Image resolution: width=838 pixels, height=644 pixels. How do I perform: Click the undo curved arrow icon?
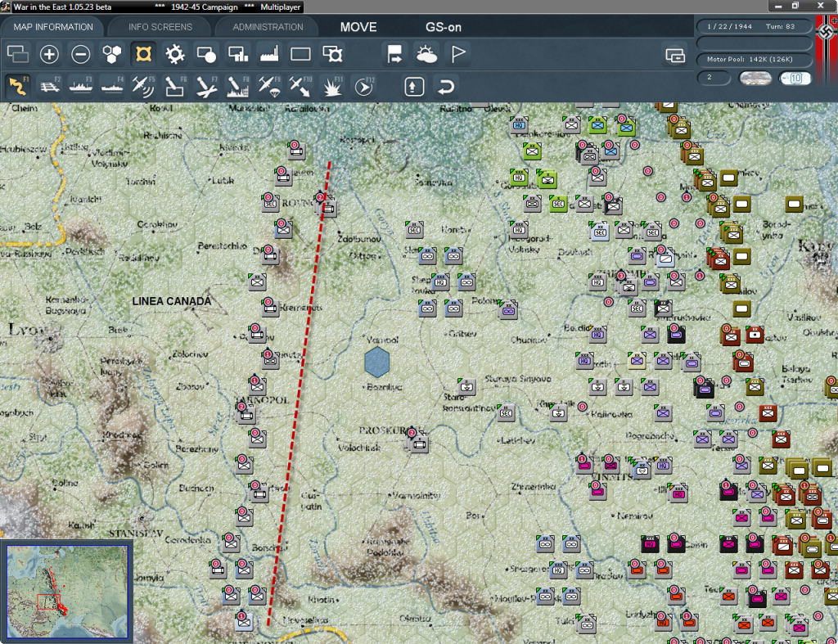click(x=446, y=86)
